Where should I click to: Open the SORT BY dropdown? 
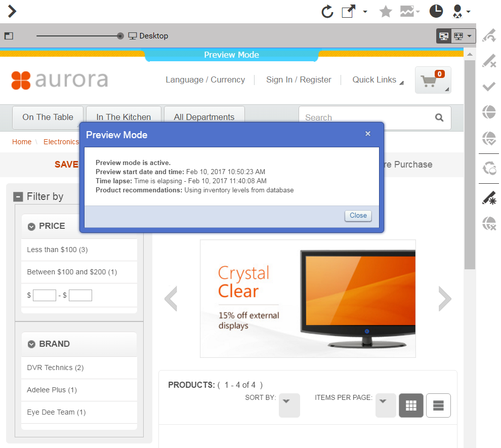[289, 405]
